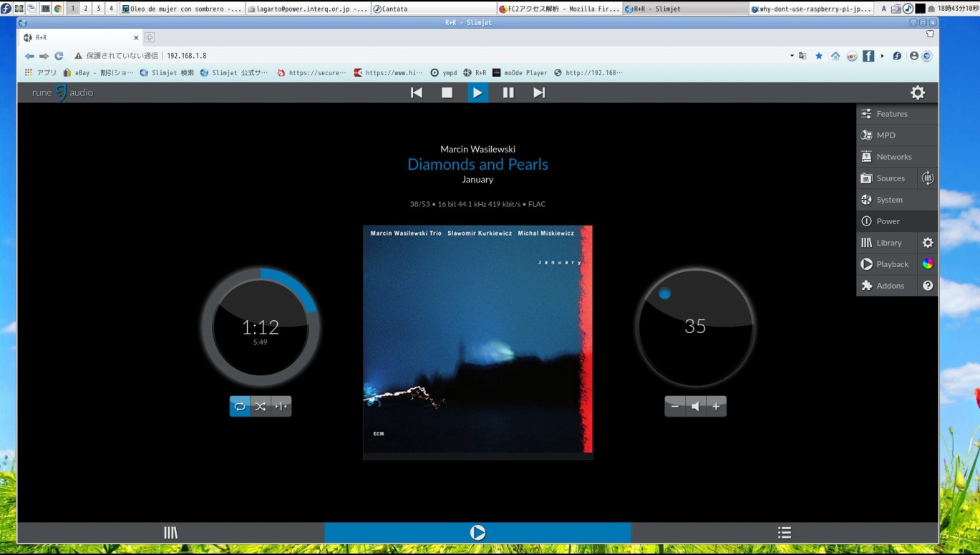Open the queue list tab at bottom
The width and height of the screenshot is (980, 555).
[x=785, y=532]
